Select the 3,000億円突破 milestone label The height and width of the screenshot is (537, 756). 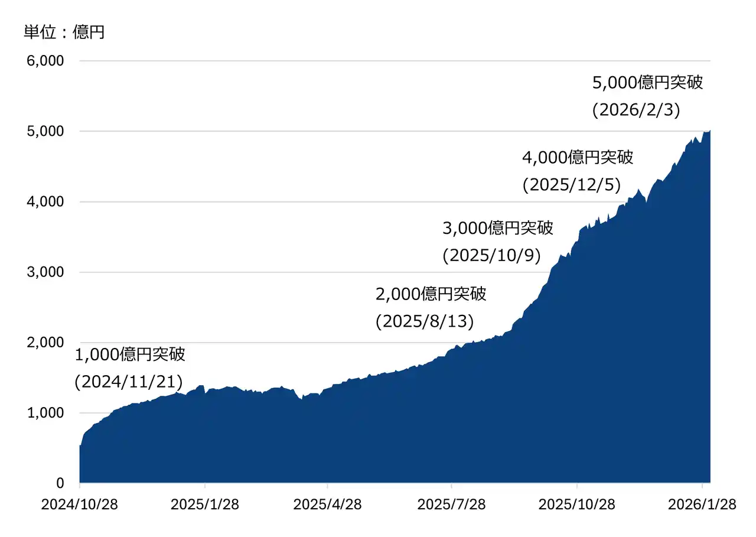(x=498, y=228)
